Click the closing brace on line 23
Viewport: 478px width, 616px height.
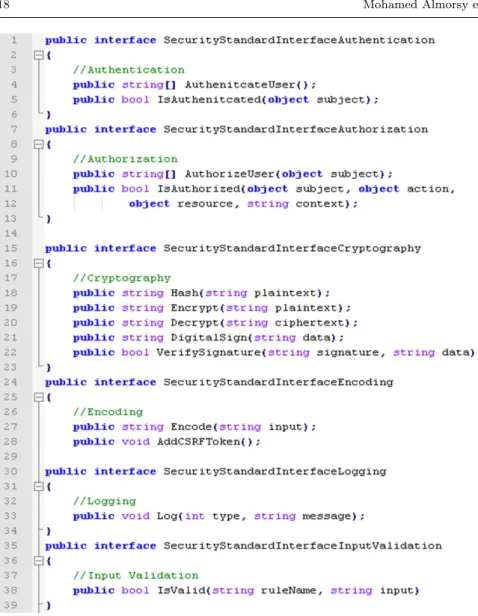(49, 367)
